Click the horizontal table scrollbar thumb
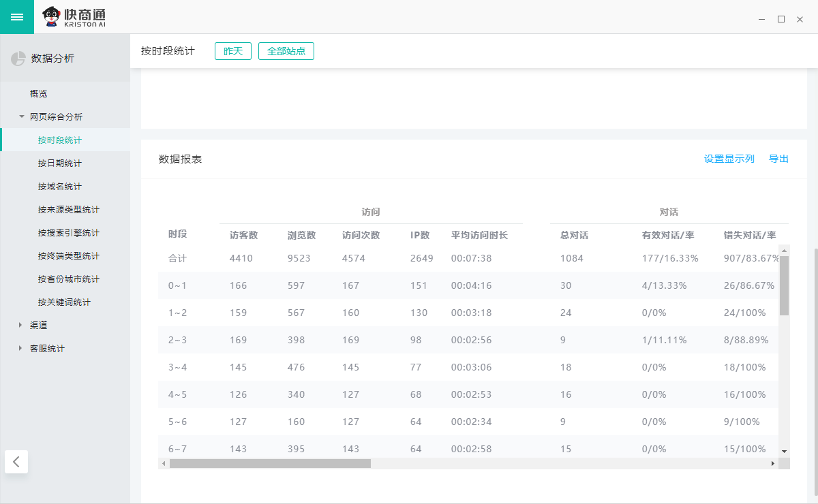The image size is (818, 504). pos(270,463)
